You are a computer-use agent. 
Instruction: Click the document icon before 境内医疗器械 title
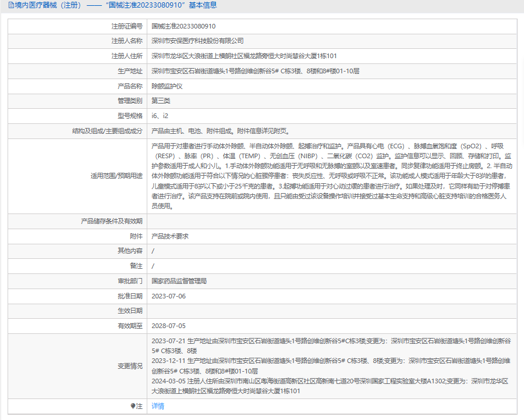[x=11, y=5]
